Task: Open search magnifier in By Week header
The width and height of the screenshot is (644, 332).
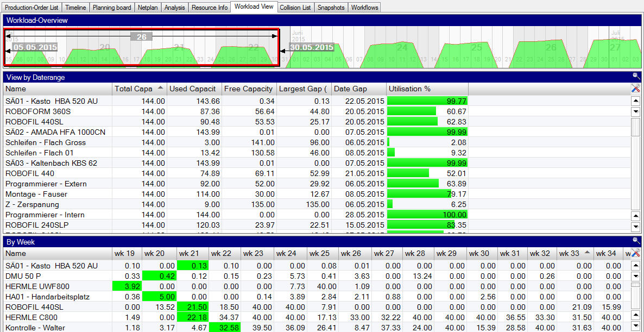Action: (636, 241)
